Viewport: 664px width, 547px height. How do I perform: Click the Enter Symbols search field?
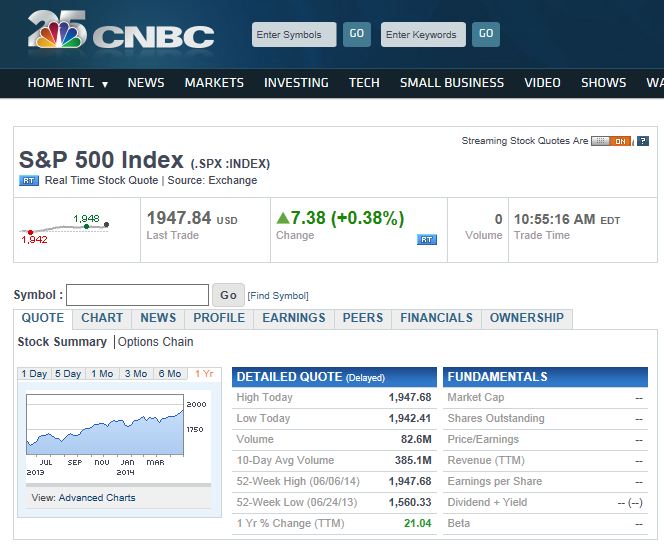click(x=294, y=35)
